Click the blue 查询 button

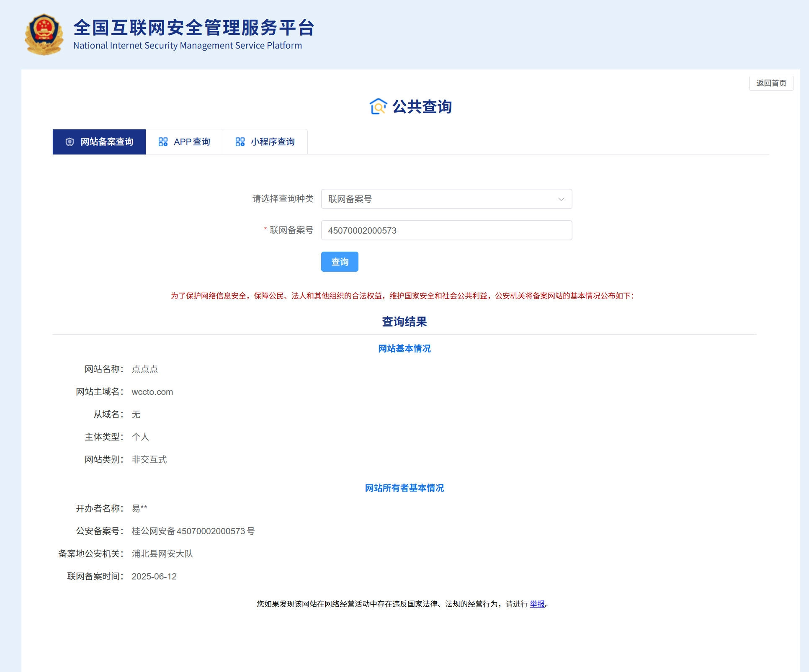pos(340,262)
